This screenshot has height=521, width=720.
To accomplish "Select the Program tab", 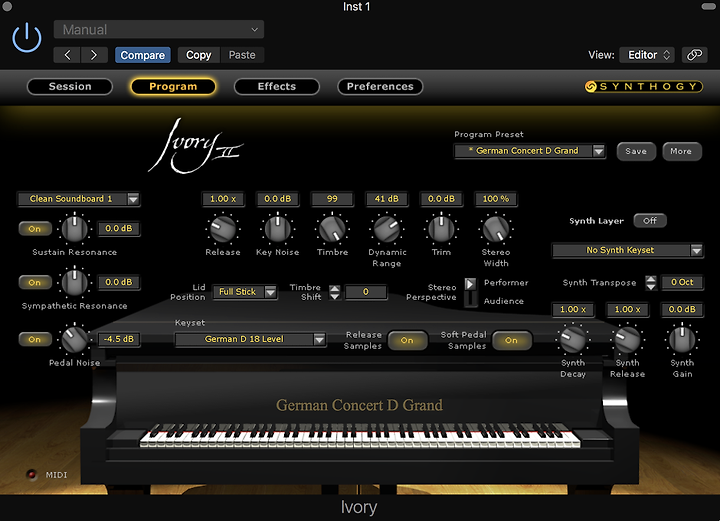I will click(x=173, y=86).
